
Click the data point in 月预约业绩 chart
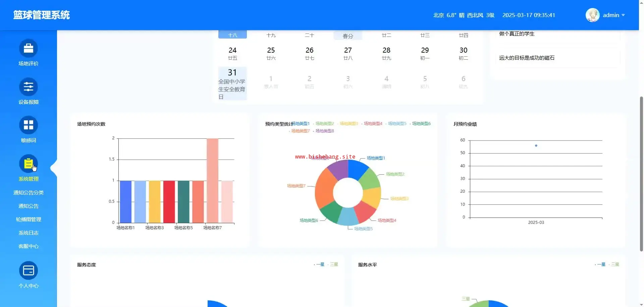pos(536,145)
